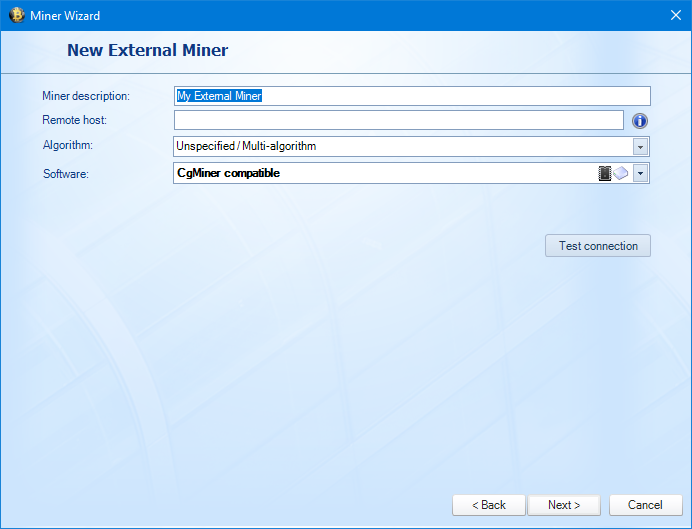Click the Miner description text field

point(412,96)
